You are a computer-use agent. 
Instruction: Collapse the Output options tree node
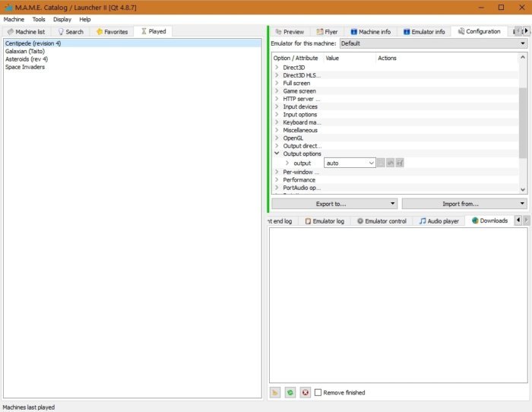tap(277, 154)
